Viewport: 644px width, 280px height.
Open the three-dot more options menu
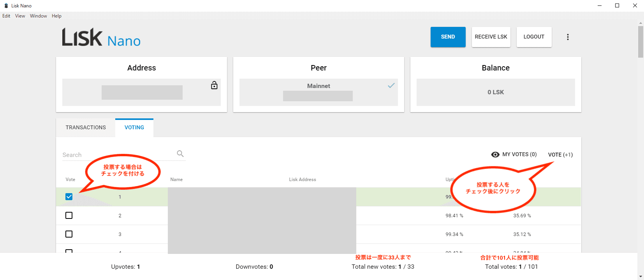pyautogui.click(x=568, y=37)
